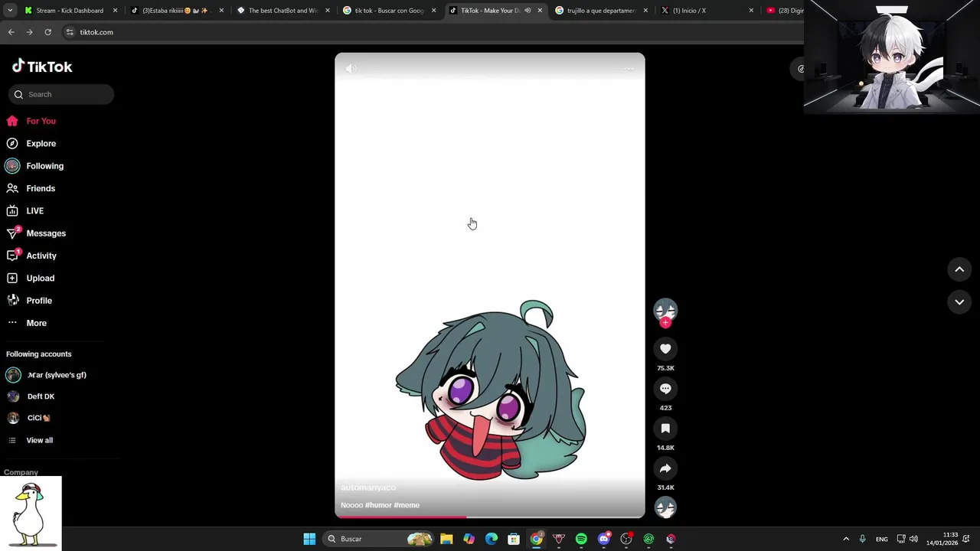Screen dimensions: 980x551
Task: Seek on the red video progress bar
Action: [x=490, y=517]
